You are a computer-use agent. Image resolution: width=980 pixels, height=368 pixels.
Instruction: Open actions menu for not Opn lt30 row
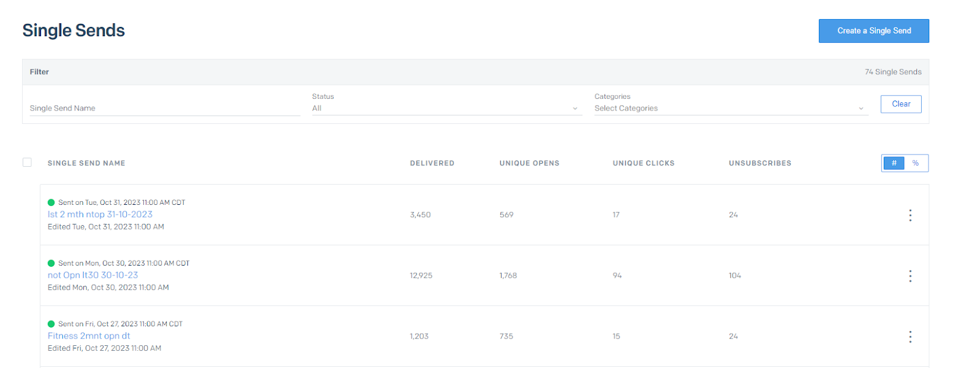pyautogui.click(x=910, y=275)
